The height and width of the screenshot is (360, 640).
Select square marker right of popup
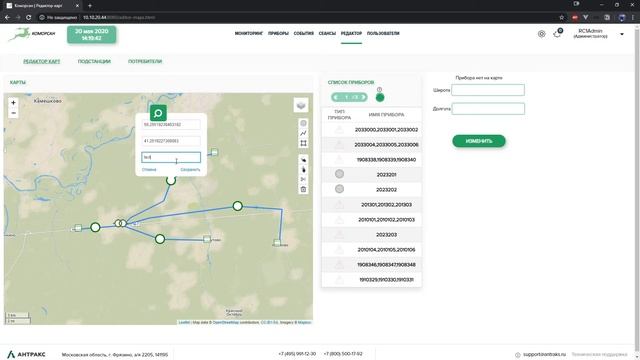(x=214, y=152)
